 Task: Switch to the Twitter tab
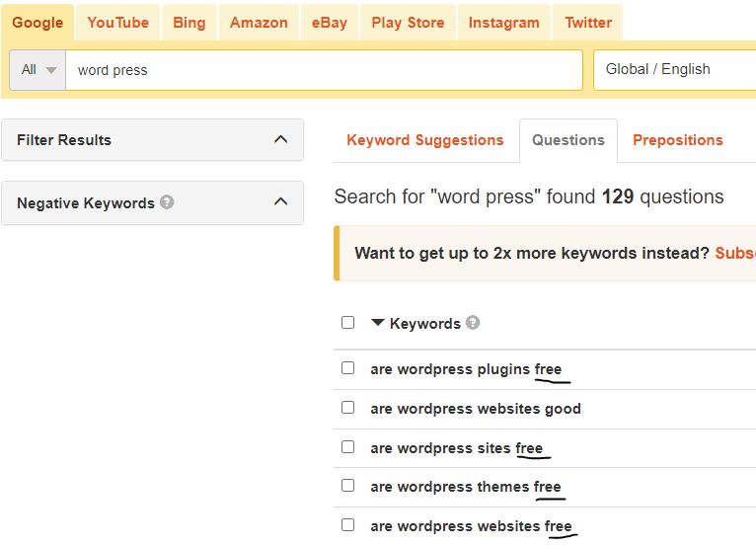pos(588,23)
